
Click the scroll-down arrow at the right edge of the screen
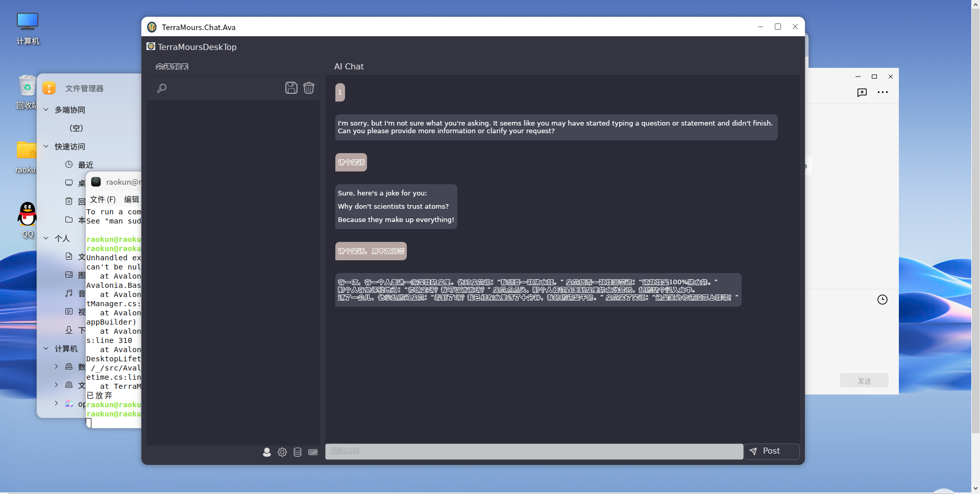[975, 488]
